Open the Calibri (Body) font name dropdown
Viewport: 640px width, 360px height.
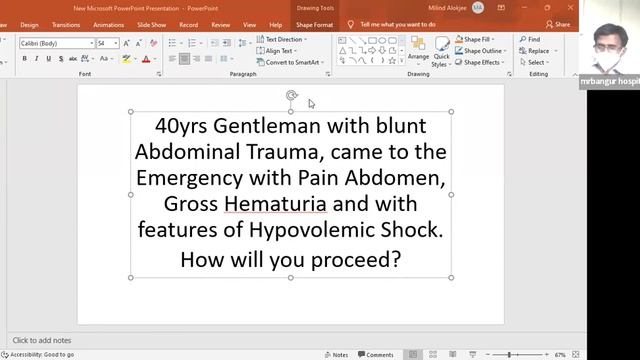coord(91,43)
